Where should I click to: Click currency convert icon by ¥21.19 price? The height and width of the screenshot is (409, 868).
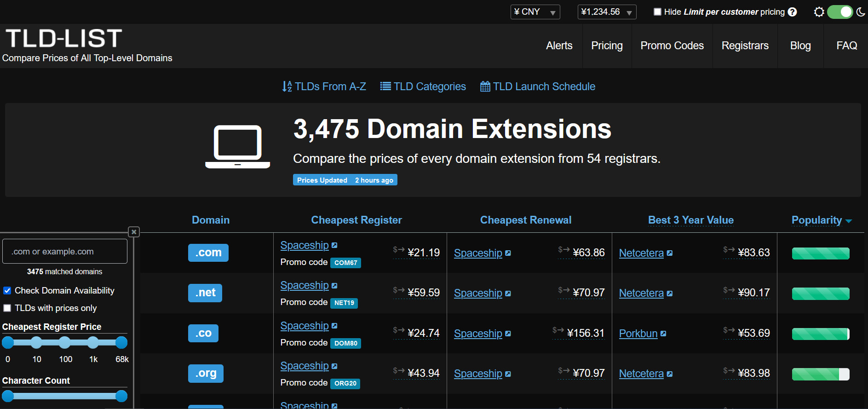click(398, 249)
